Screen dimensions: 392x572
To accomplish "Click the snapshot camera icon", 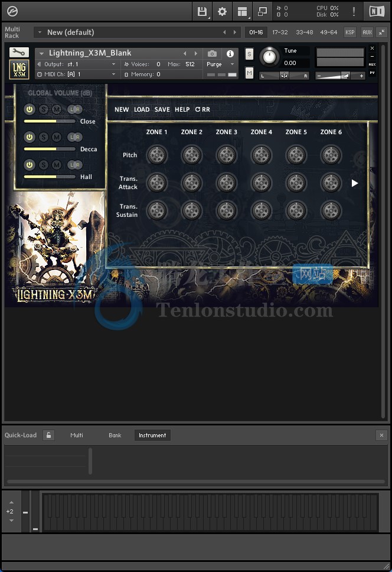I will pyautogui.click(x=212, y=54).
